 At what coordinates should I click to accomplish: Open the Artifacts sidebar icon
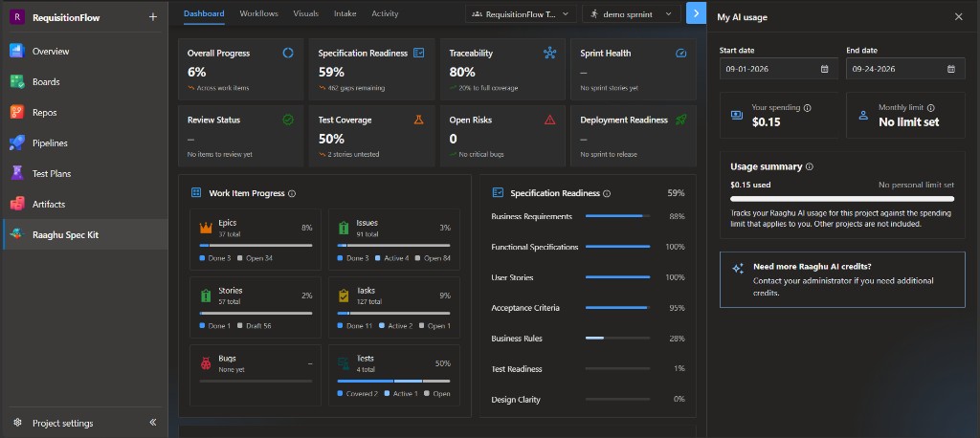pos(17,204)
